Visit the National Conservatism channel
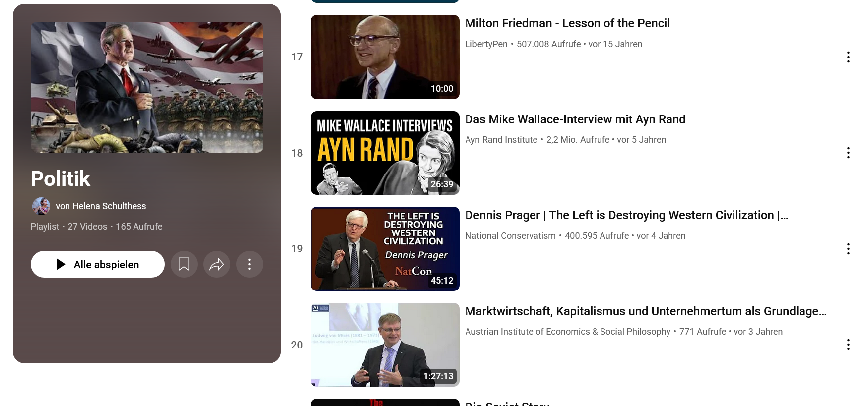 [x=510, y=236]
